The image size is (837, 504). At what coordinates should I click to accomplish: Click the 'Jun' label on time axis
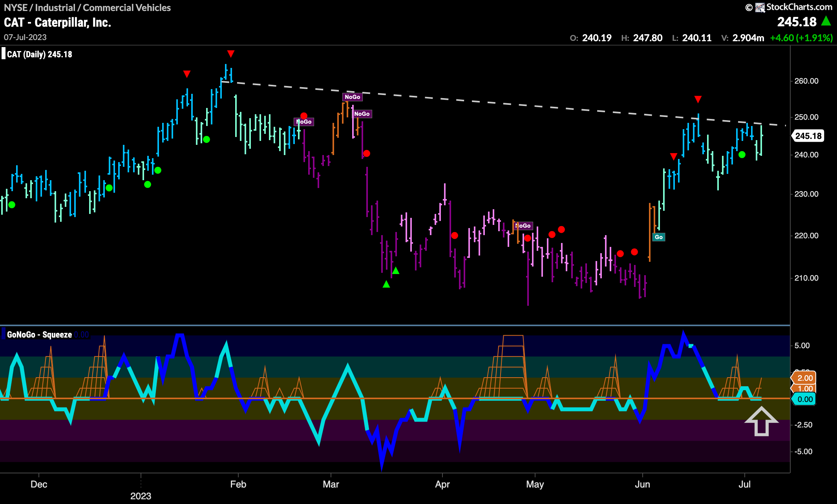click(642, 484)
